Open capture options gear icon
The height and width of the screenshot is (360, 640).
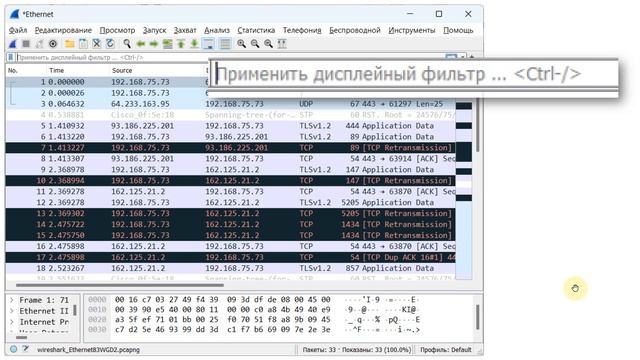tap(53, 44)
